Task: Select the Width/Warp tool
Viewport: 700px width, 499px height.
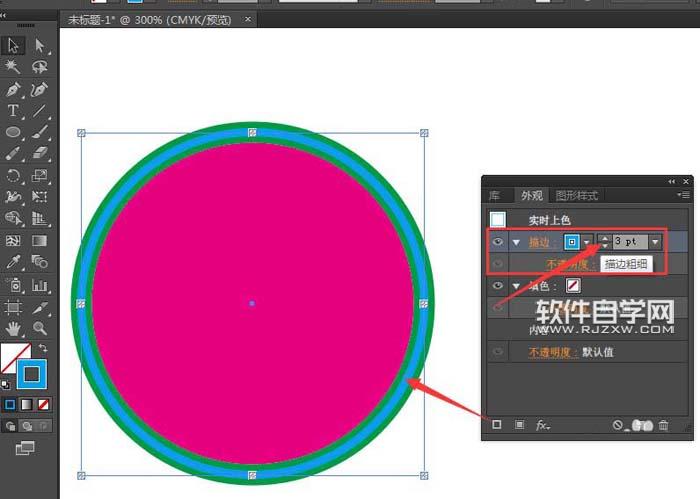Action: (13, 196)
